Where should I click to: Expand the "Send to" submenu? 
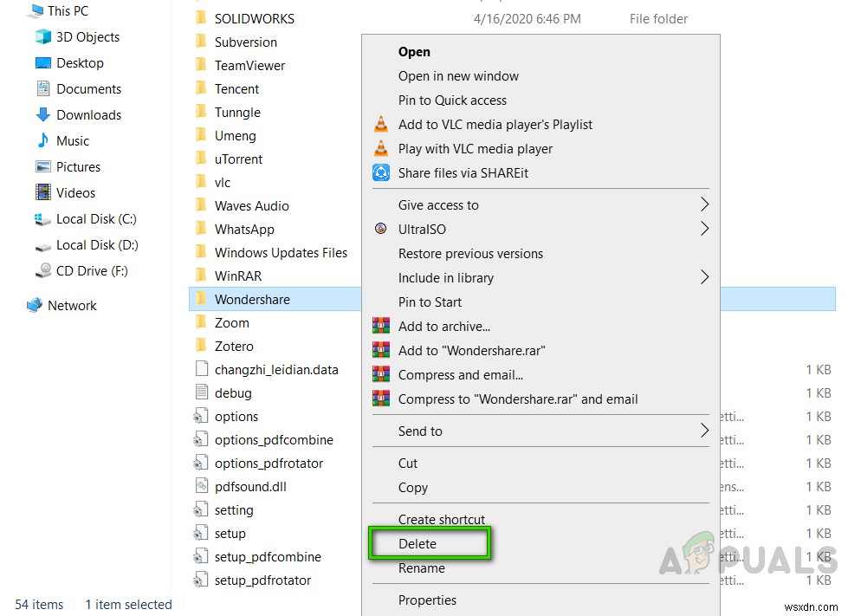pos(419,431)
